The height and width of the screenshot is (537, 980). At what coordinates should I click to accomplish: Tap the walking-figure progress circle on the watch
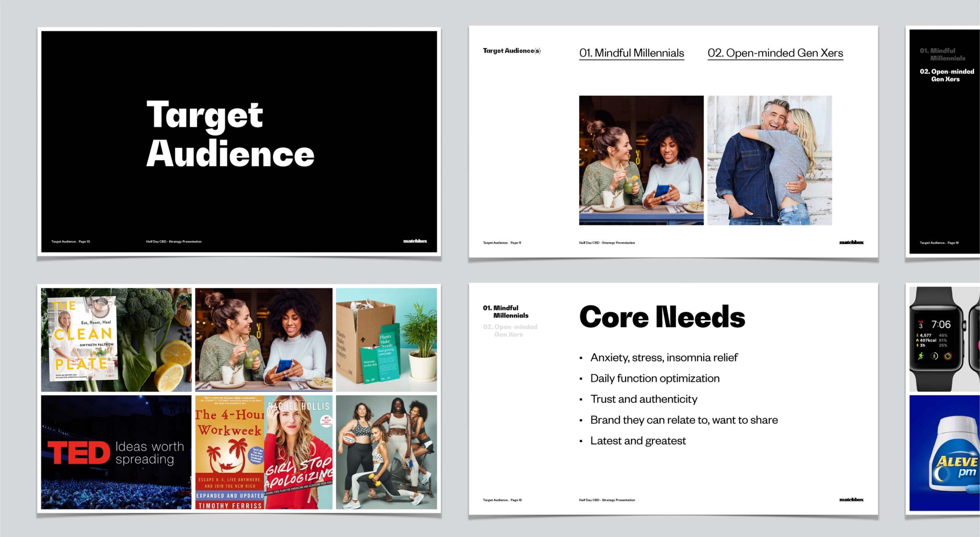tap(935, 356)
